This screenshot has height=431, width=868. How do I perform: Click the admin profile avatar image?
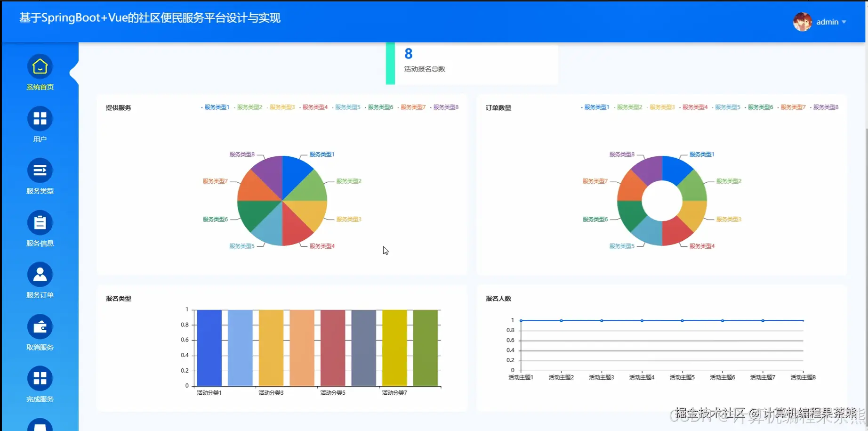click(802, 21)
